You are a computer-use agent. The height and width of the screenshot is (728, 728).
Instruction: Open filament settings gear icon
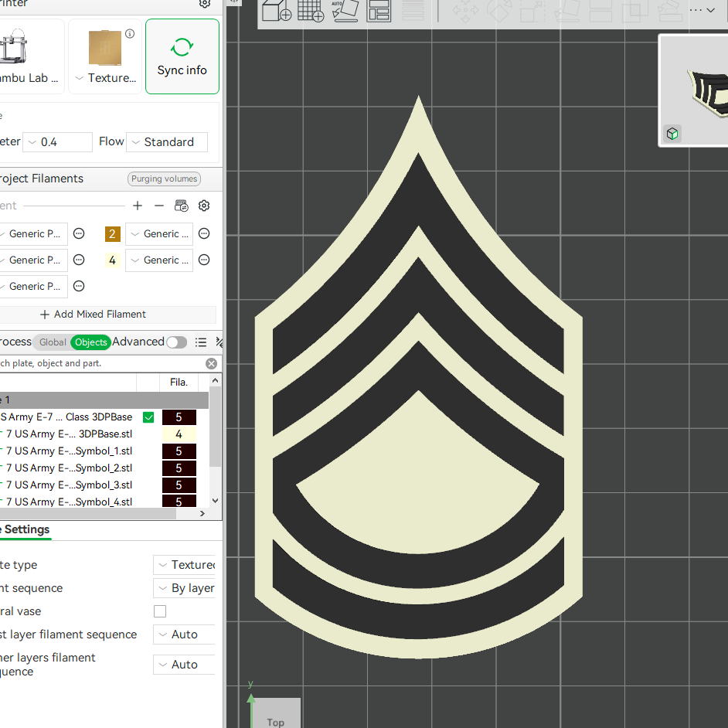coord(204,206)
